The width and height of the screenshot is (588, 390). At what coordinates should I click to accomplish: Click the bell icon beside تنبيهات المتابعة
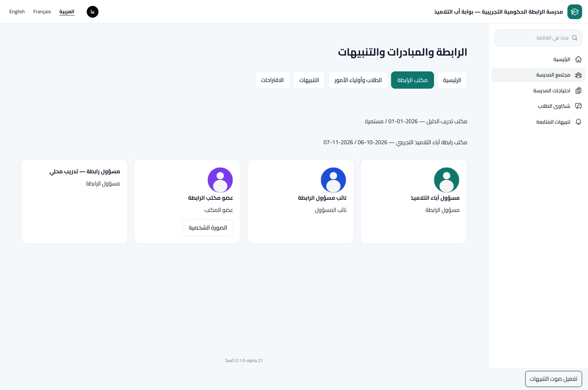(x=578, y=122)
